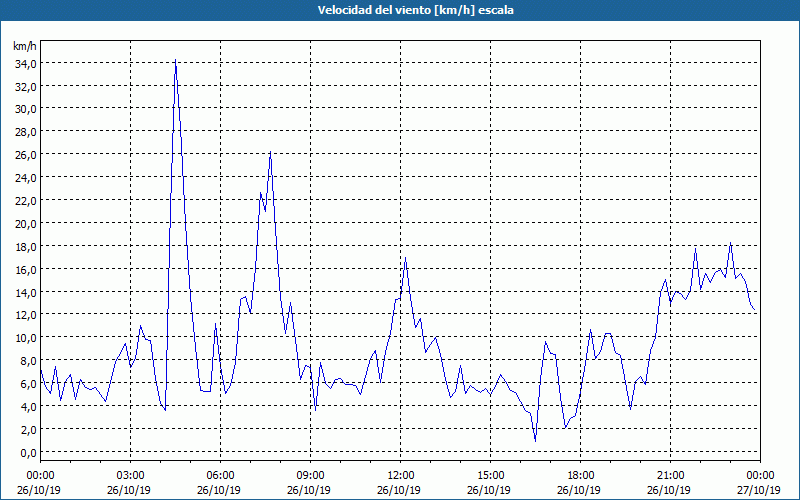Click the 6,0 axis value

[x=28, y=384]
